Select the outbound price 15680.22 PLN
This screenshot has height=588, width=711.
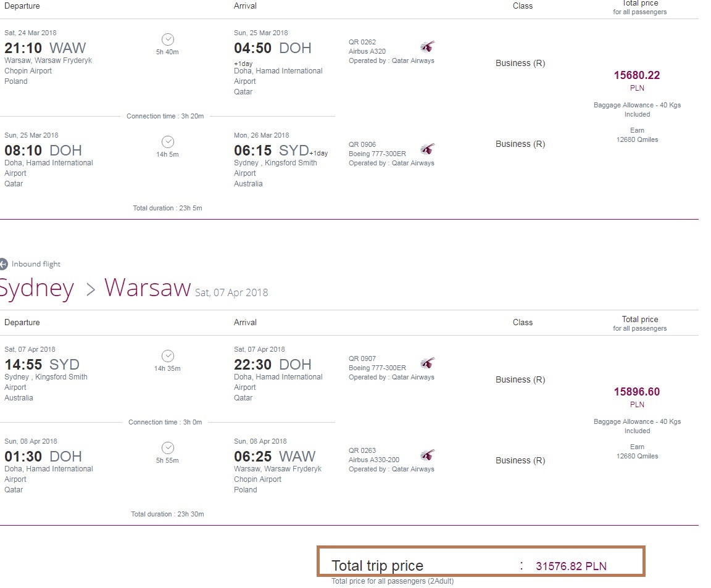[637, 80]
